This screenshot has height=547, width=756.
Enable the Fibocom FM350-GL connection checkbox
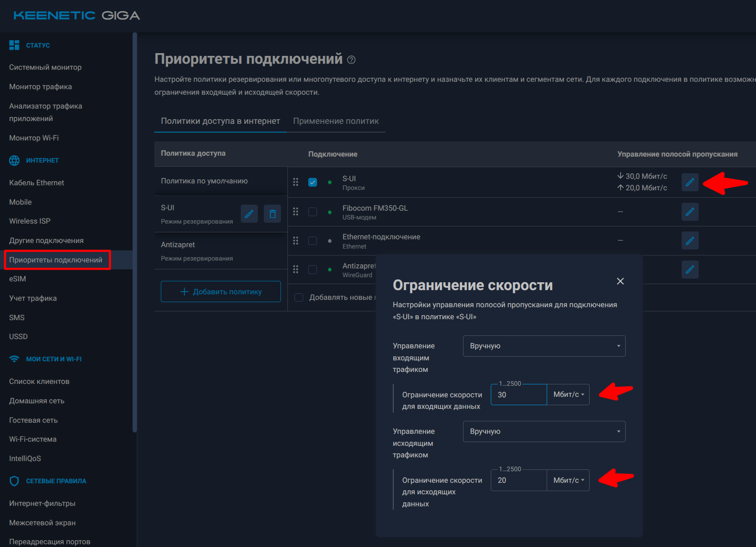click(x=313, y=212)
